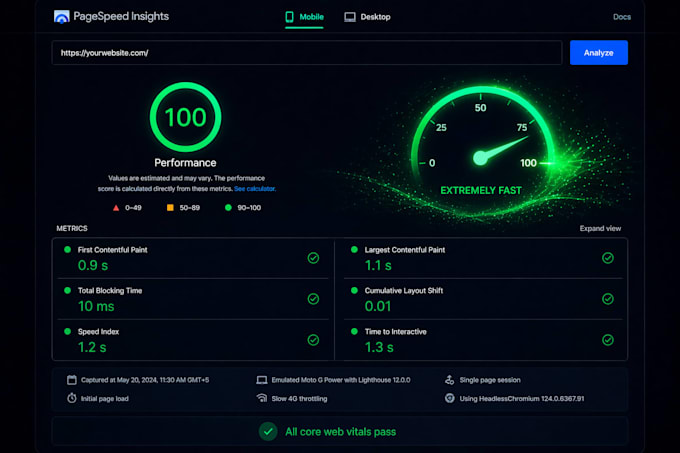
Task: Click the Speed Index check icon
Action: click(x=313, y=340)
